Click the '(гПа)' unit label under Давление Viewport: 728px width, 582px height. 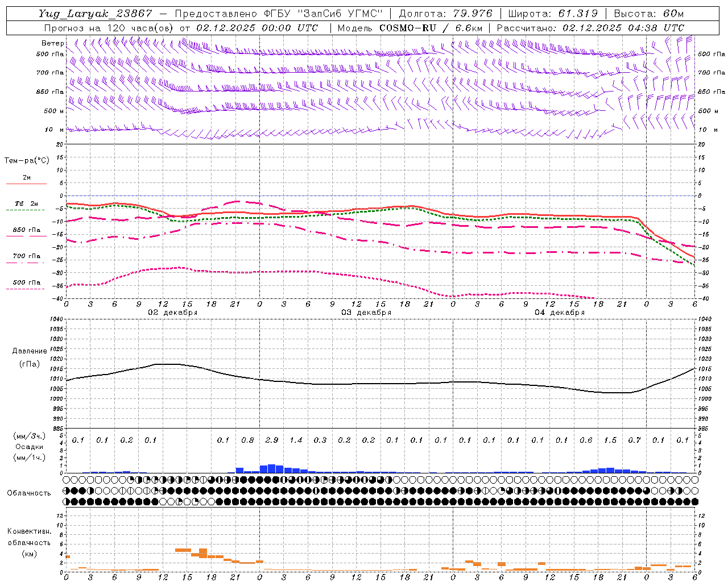tap(30, 364)
